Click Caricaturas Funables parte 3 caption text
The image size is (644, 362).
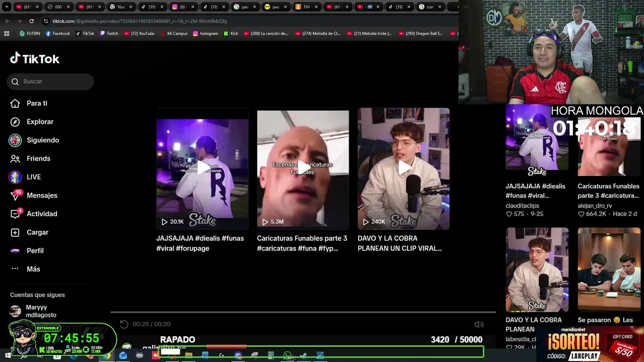pos(302,243)
